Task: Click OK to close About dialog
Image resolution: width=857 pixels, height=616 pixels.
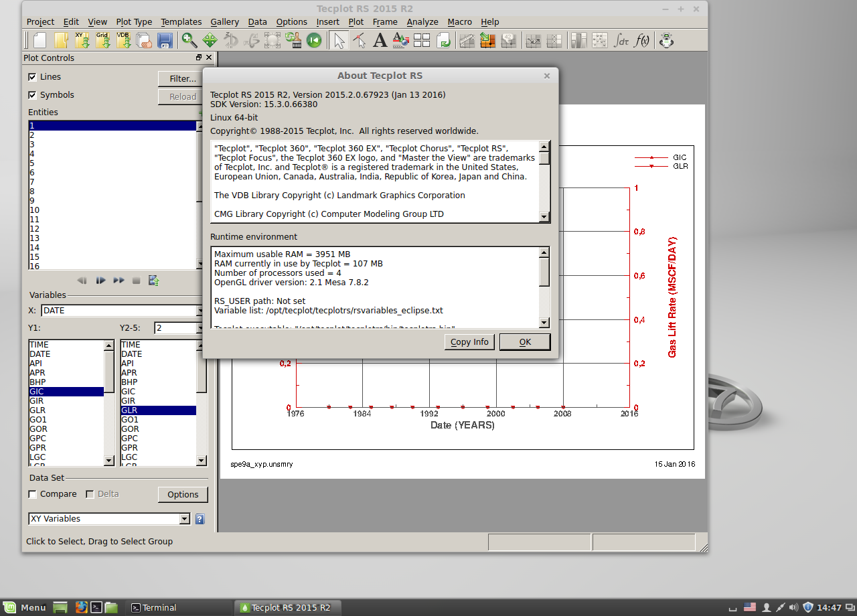Action: tap(525, 342)
